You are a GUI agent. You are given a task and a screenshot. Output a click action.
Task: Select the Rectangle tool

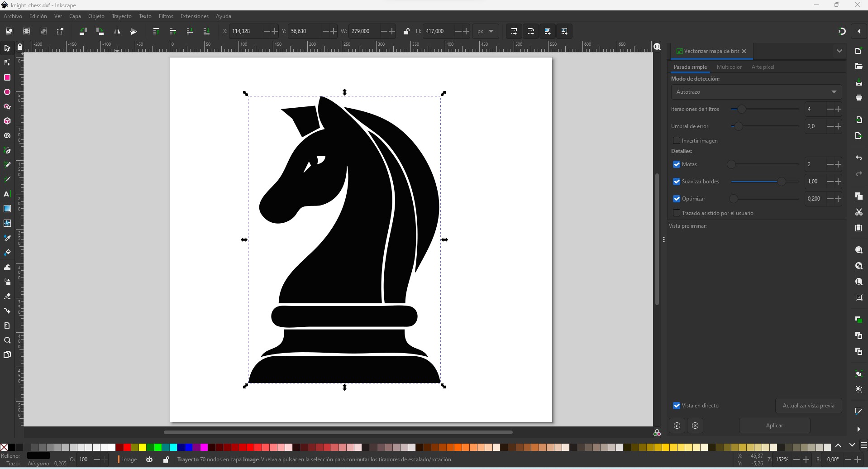coord(7,78)
